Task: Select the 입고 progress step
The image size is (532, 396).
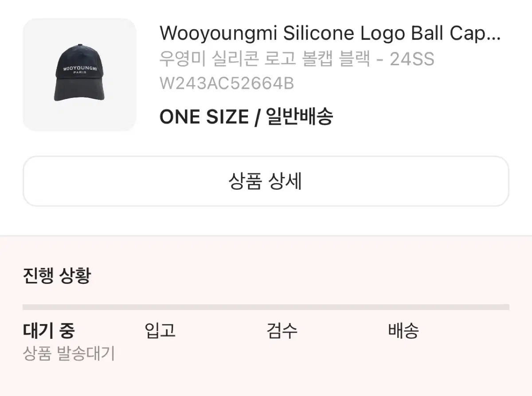Action: [160, 330]
